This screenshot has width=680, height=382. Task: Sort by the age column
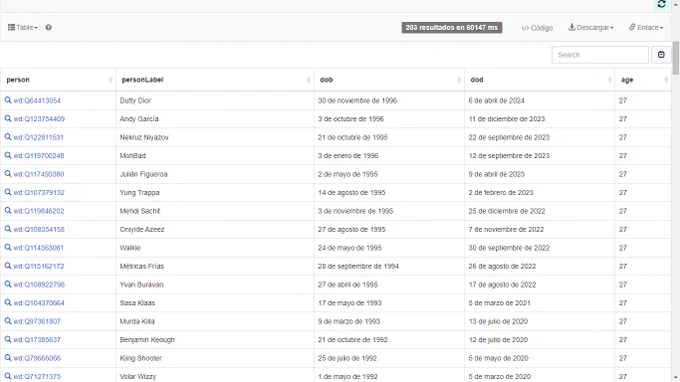coord(643,80)
